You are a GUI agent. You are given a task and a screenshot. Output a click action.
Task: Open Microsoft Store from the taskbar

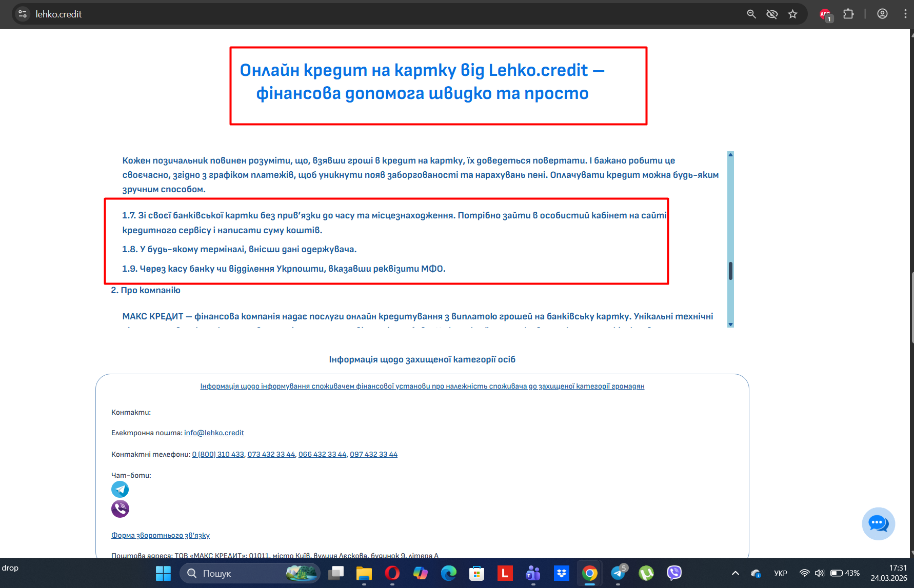477,573
